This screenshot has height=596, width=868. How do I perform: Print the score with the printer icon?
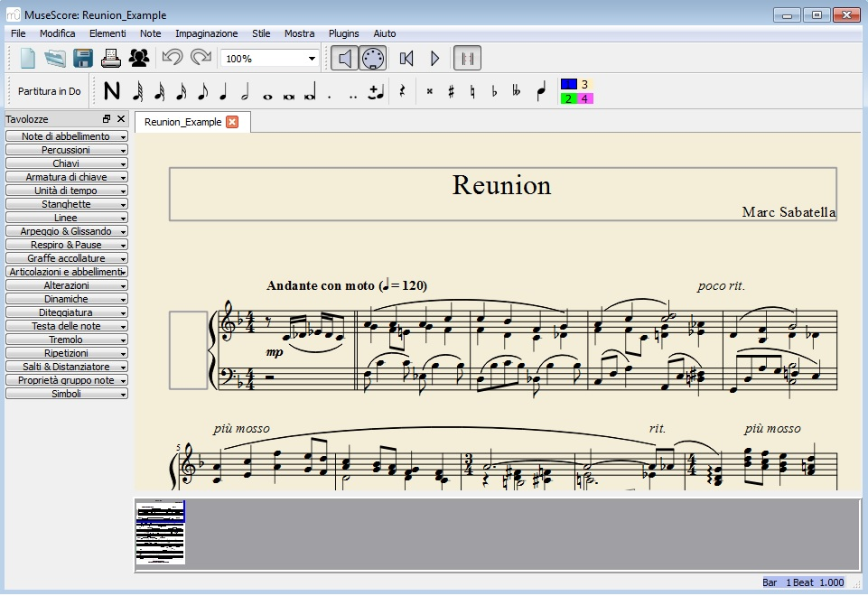point(111,58)
